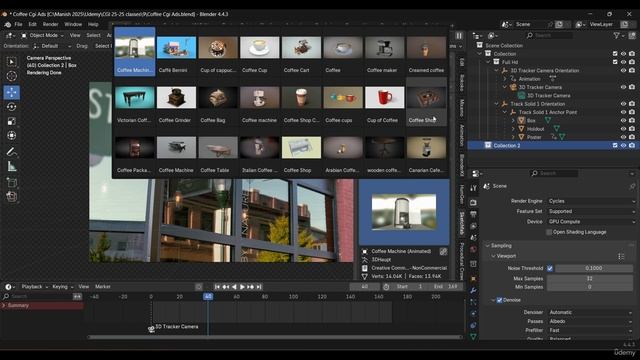Image resolution: width=640 pixels, height=360 pixels.
Task: Click the Sketchfab link icon beside Coffee Machine (Animated)
Action: pyautogui.click(x=443, y=251)
